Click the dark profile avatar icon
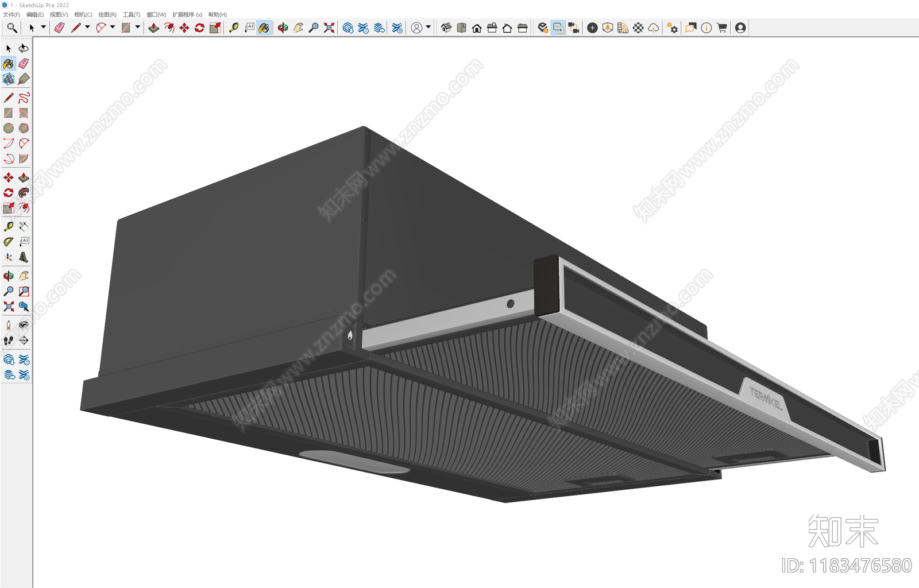 click(x=740, y=28)
